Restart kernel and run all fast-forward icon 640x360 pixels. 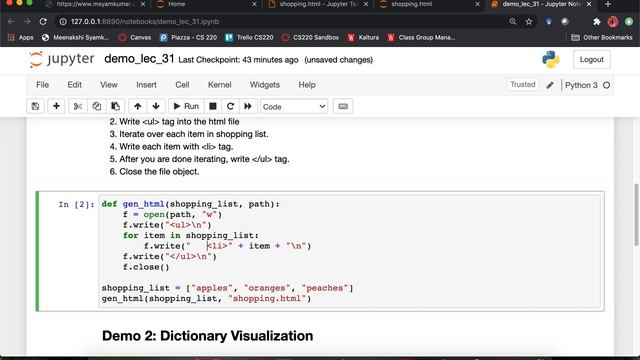click(248, 107)
